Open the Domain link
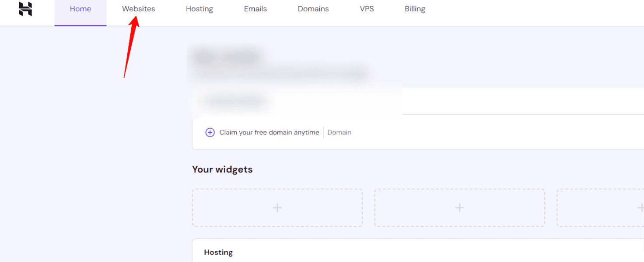This screenshot has width=644, height=262. coord(339,132)
